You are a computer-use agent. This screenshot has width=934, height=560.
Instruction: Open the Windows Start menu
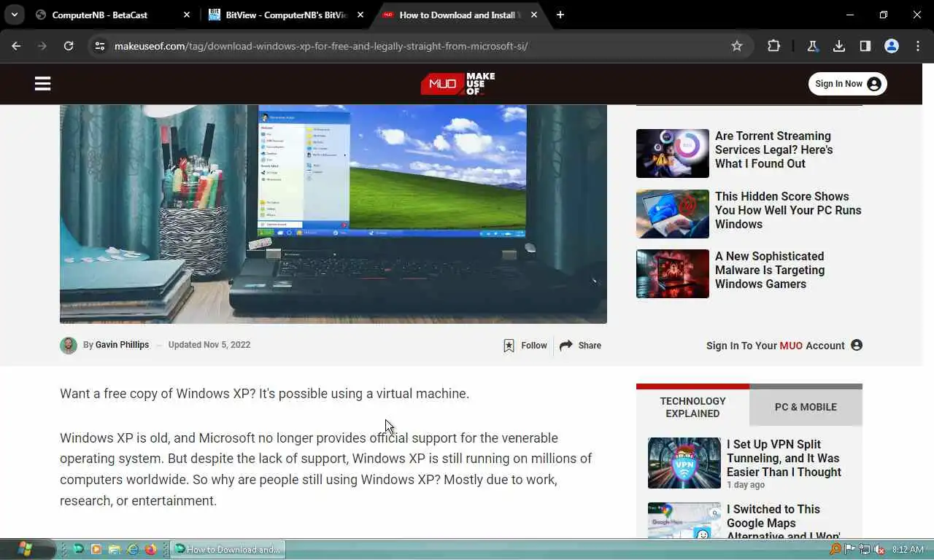coord(26,549)
